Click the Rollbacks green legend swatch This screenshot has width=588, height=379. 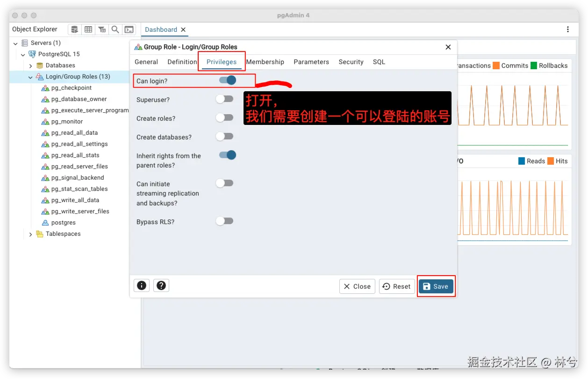point(533,66)
